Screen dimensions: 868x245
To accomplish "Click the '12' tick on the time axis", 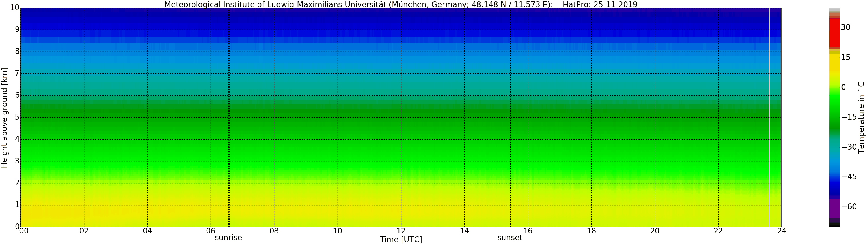I will (x=401, y=231).
